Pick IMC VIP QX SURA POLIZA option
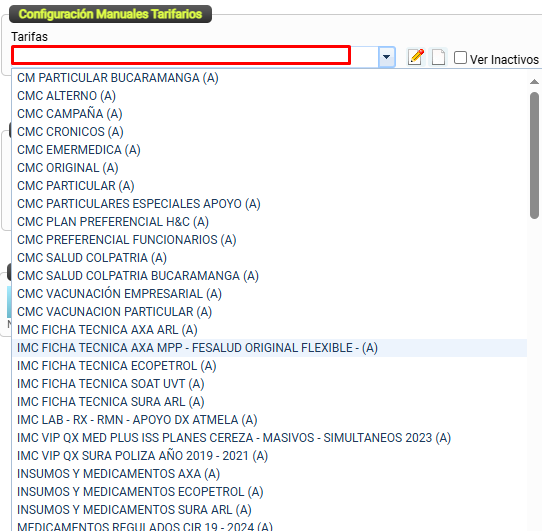This screenshot has width=542, height=531. (270, 455)
